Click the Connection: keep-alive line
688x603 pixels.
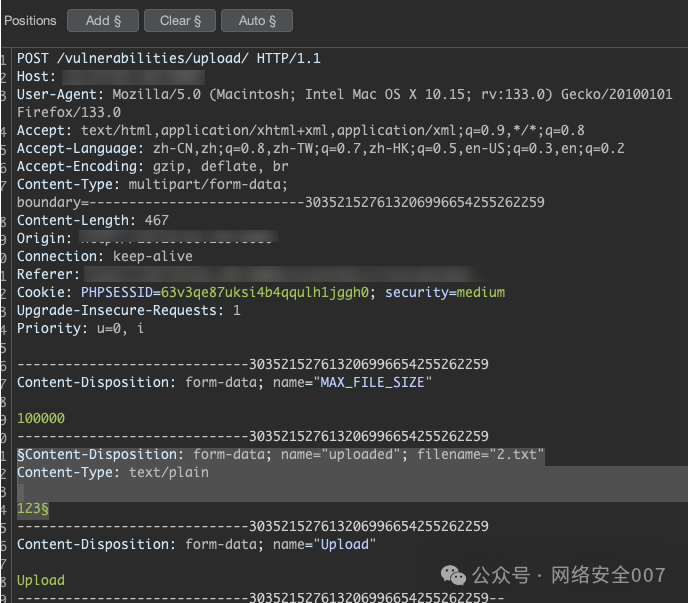104,256
